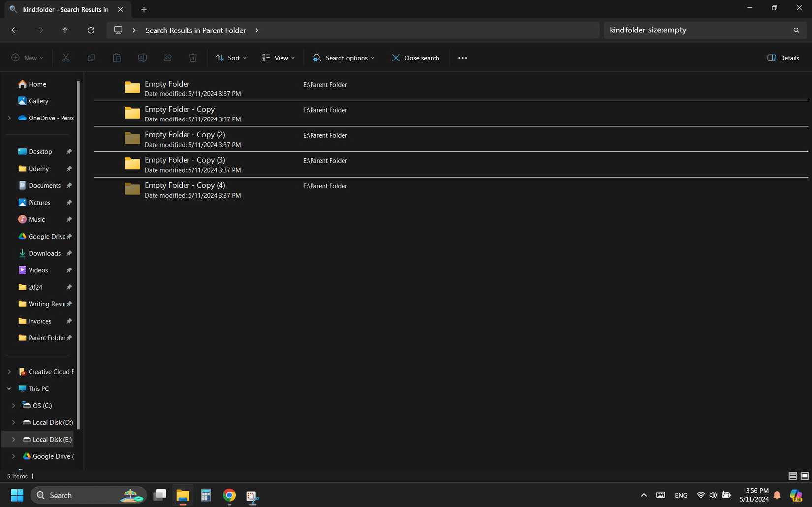
Task: Close the search with Close search
Action: (x=415, y=58)
